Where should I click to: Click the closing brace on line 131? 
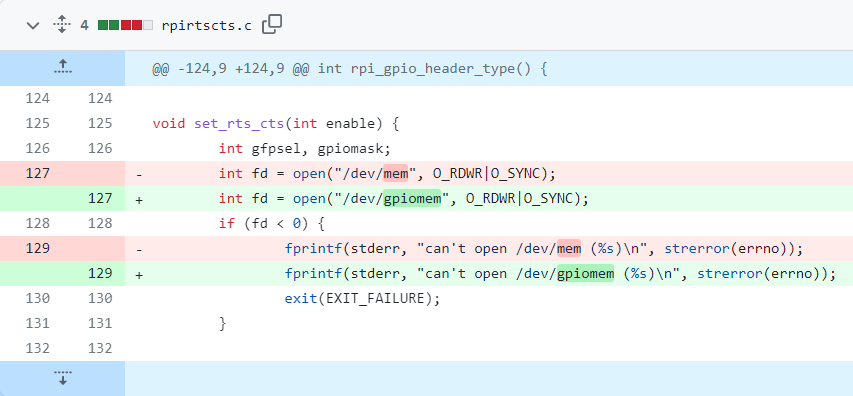click(x=222, y=324)
